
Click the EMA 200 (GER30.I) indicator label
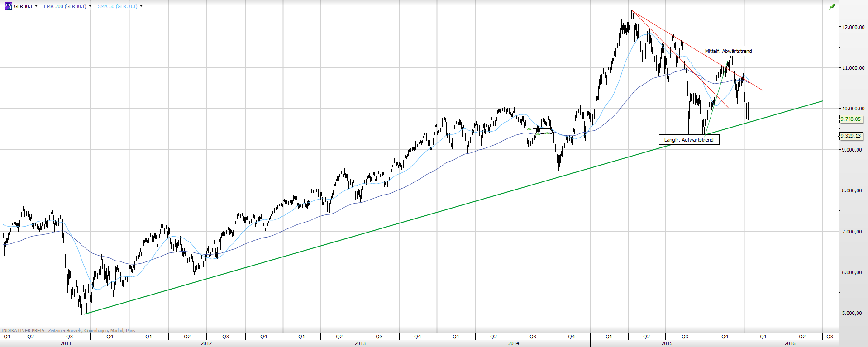(x=65, y=6)
